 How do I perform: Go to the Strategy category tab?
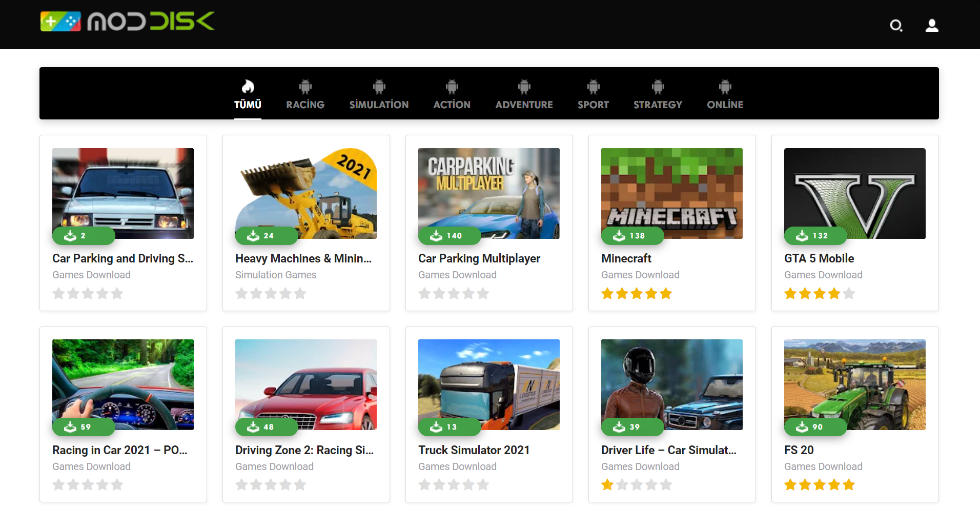point(658,105)
